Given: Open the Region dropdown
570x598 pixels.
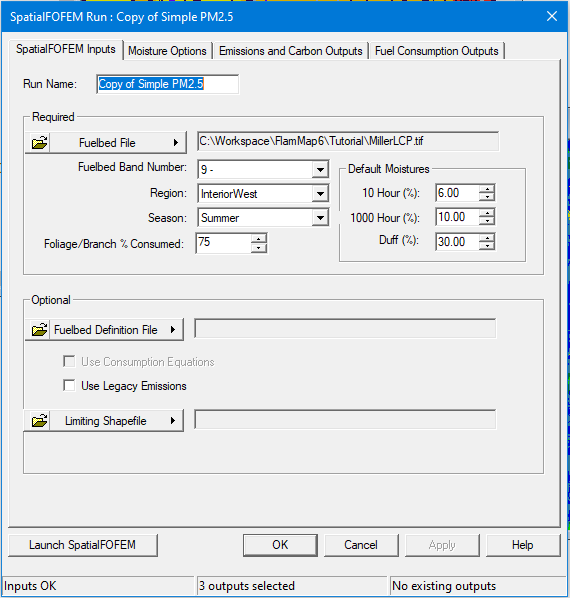Looking at the screenshot, I should (x=320, y=194).
